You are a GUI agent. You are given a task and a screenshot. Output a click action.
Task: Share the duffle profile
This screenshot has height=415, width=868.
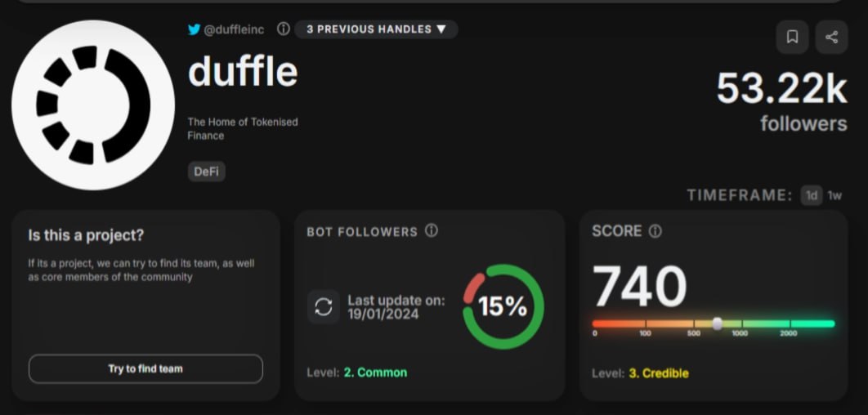point(831,37)
